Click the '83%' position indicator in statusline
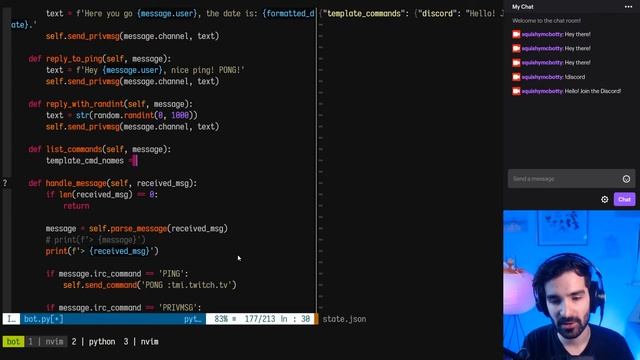This screenshot has height=360, width=640. [x=221, y=319]
